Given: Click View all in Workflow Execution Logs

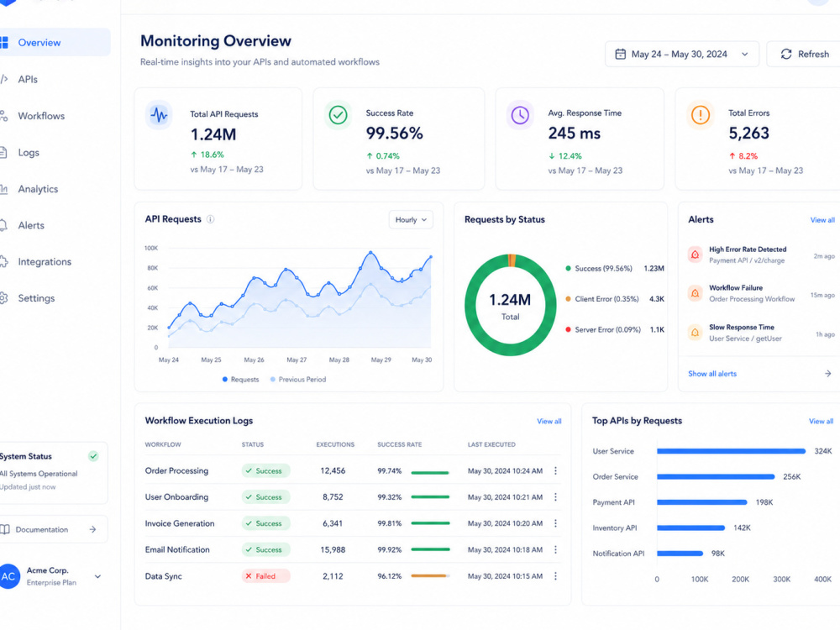Looking at the screenshot, I should tap(549, 422).
